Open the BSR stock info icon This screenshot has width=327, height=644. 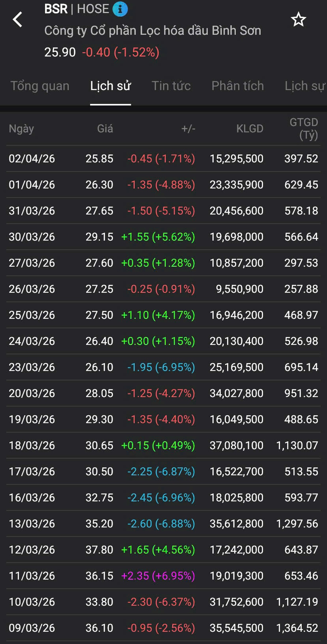(120, 9)
